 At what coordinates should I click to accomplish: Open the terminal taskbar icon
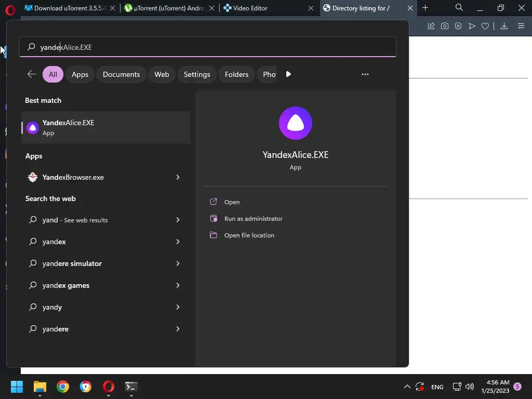pos(131,387)
